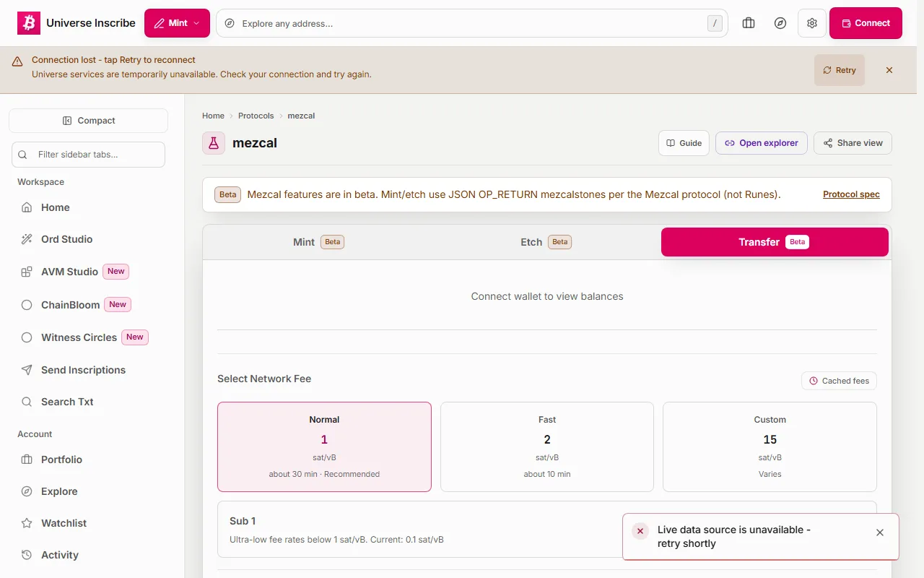
Task: Open Portfolio in the sidebar
Action: [88, 460]
